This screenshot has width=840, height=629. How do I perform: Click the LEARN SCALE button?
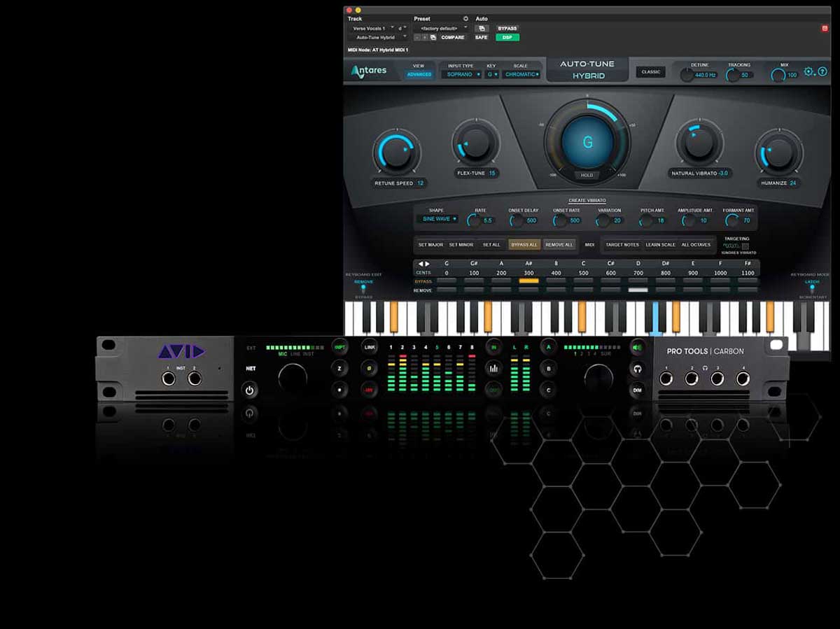[661, 245]
